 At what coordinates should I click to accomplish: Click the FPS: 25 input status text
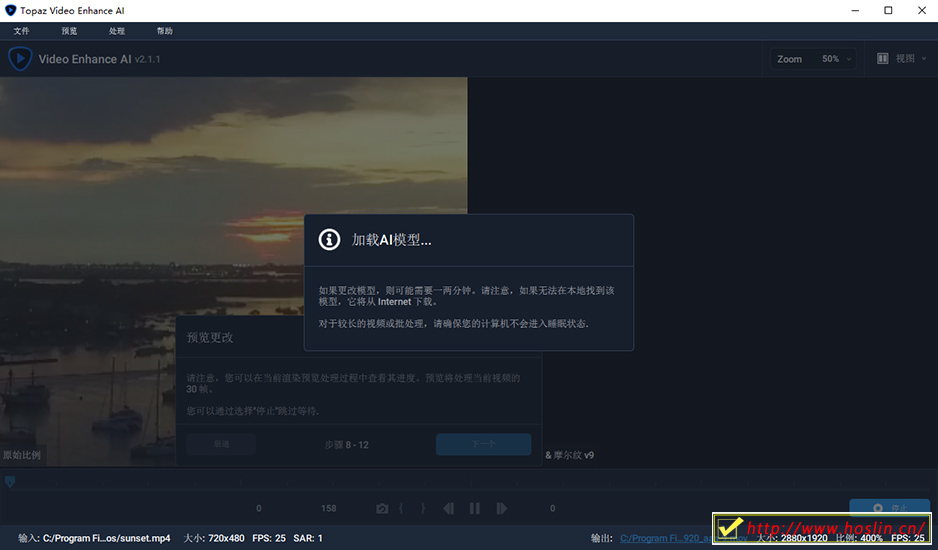[269, 538]
